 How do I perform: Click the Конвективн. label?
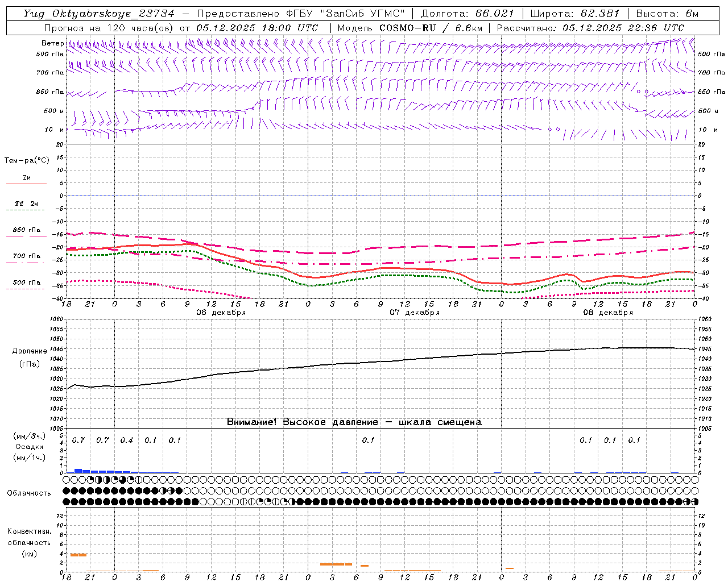click(x=30, y=531)
